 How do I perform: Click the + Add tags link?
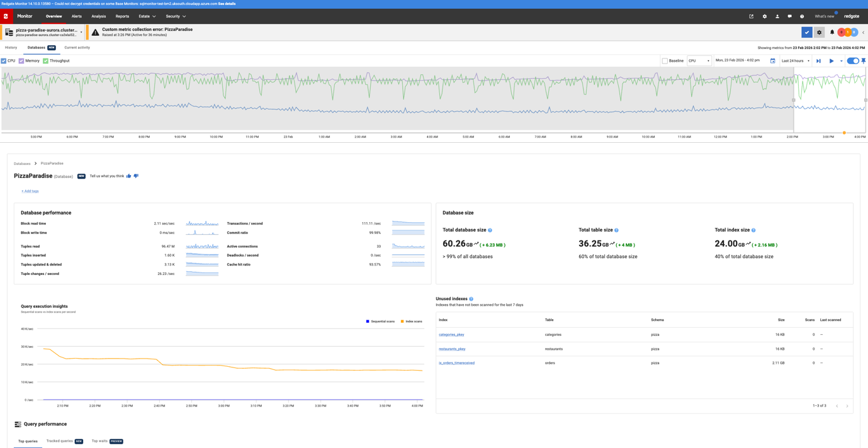tap(30, 191)
